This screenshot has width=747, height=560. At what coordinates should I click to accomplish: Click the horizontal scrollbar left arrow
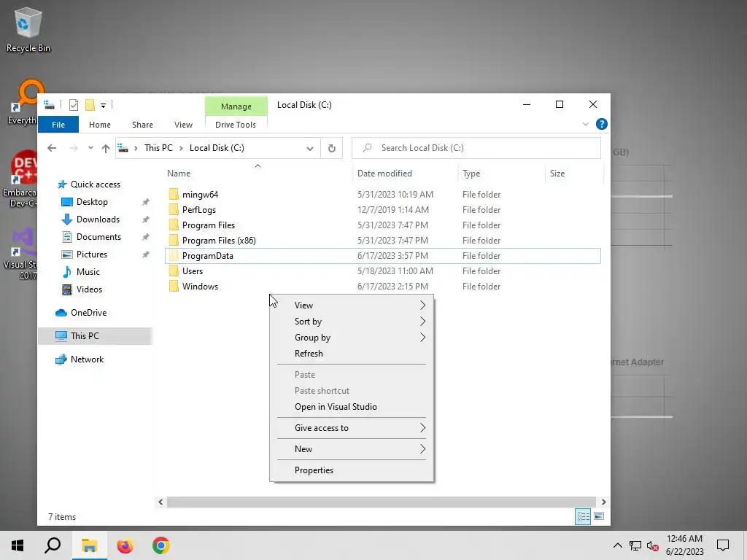[x=160, y=502]
